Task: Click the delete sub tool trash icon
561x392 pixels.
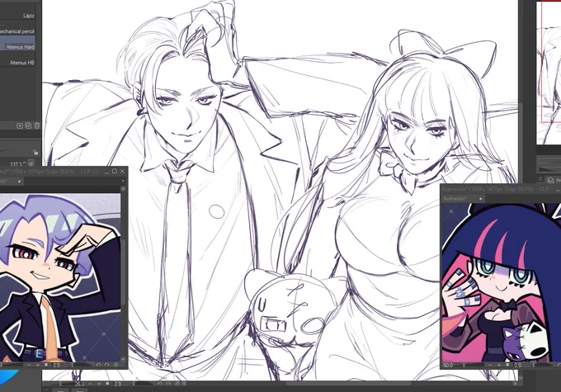Action: pos(36,125)
